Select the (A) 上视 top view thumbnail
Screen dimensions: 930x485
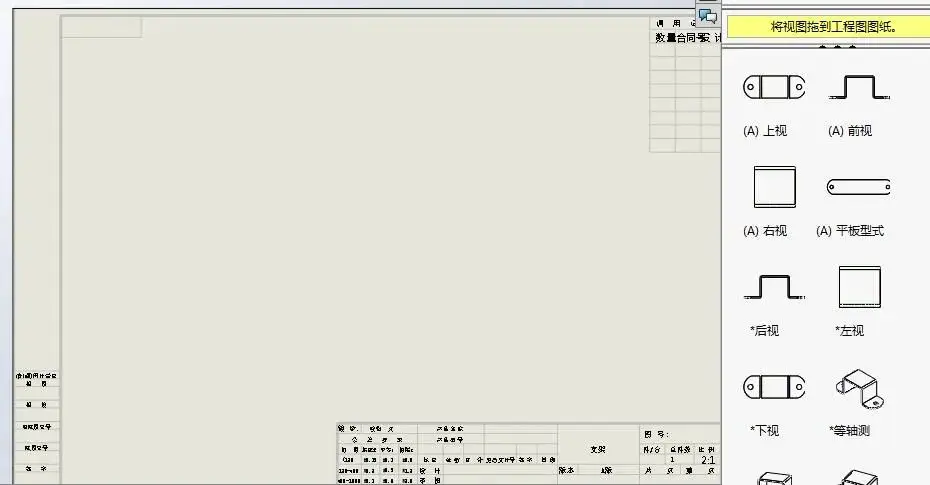pyautogui.click(x=774, y=88)
